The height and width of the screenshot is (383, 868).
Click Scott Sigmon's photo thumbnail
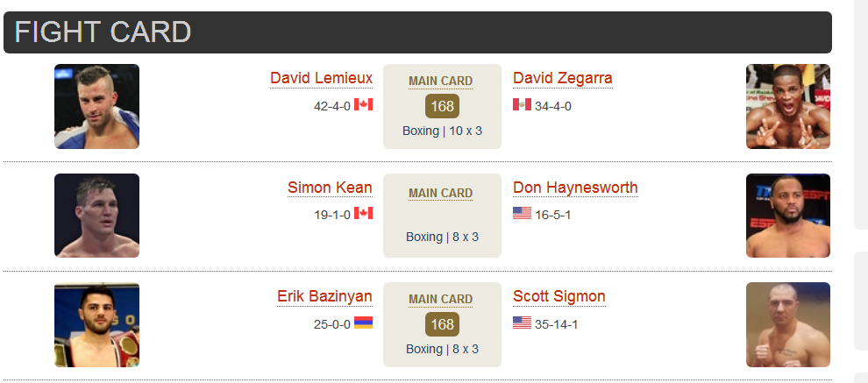tap(787, 325)
